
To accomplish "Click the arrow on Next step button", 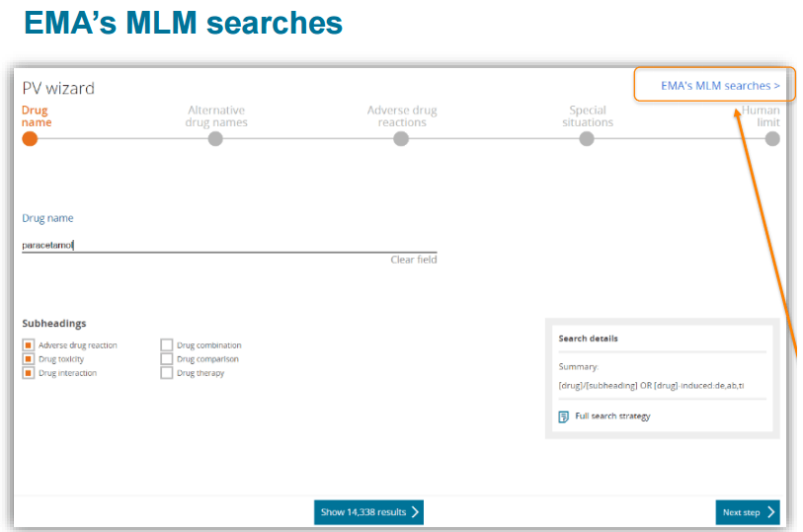I will coord(770,512).
